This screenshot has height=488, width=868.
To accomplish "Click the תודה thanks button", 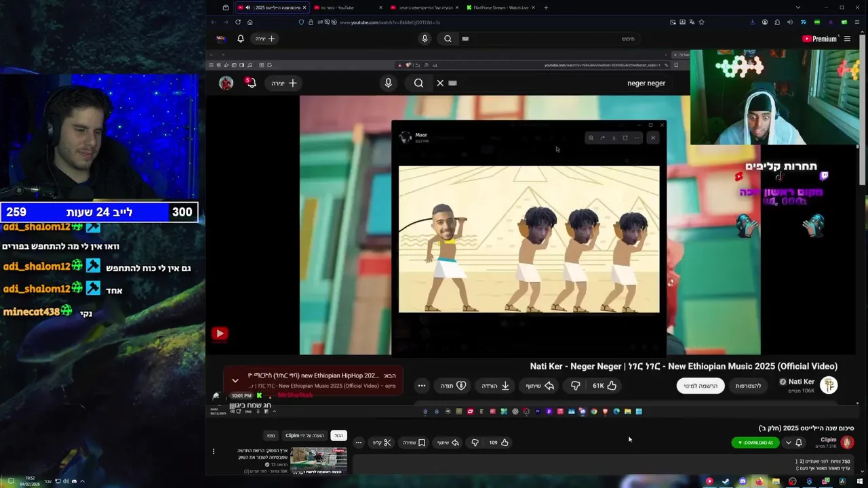I will pyautogui.click(x=453, y=386).
